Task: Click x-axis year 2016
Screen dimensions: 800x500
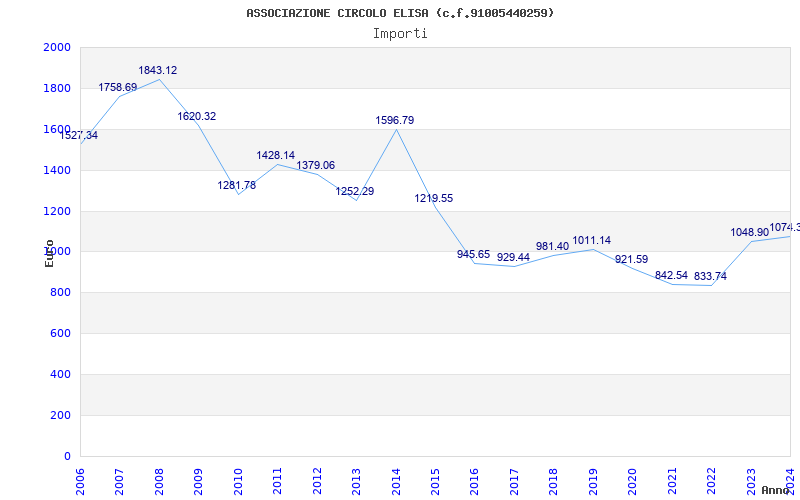Action: tap(475, 480)
